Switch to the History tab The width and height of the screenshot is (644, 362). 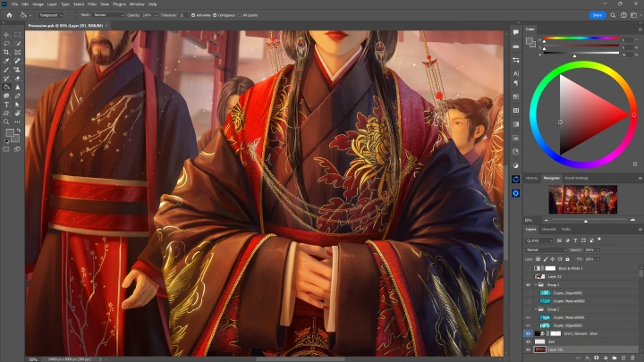coord(531,178)
